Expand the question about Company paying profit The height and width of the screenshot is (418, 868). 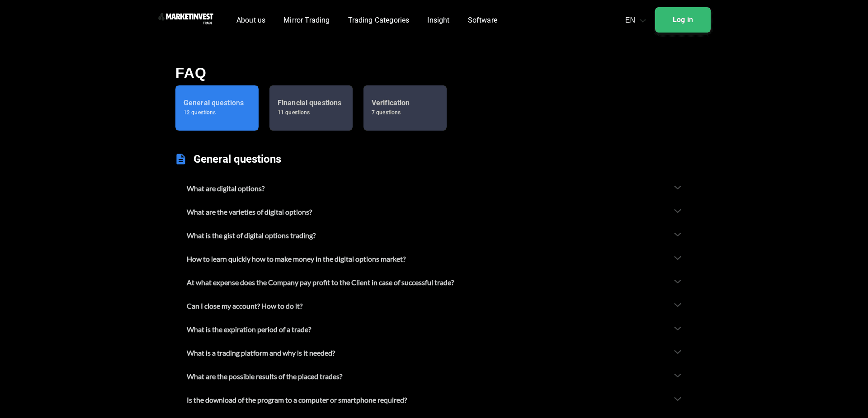tap(677, 282)
